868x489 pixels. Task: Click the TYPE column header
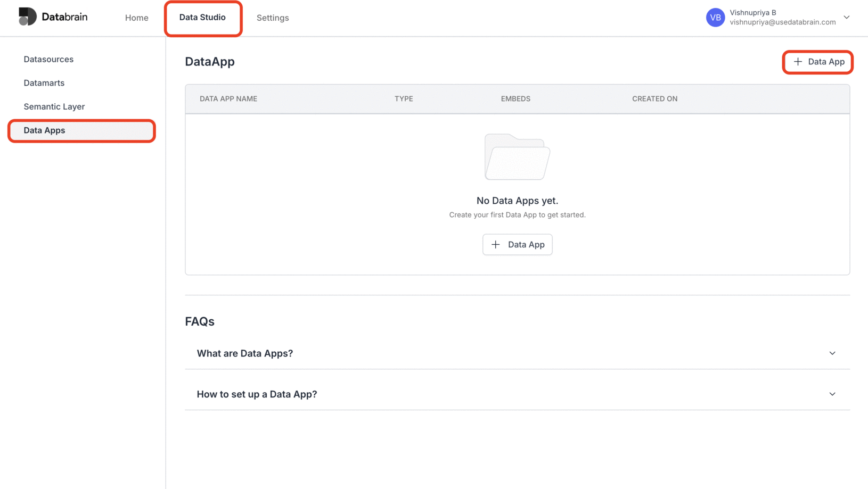pos(404,98)
